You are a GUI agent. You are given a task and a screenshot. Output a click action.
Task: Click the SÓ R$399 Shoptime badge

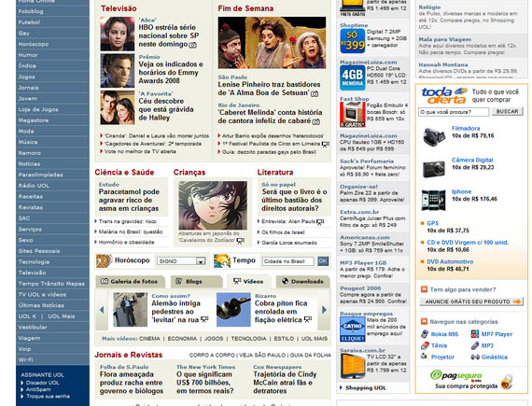pyautogui.click(x=353, y=41)
